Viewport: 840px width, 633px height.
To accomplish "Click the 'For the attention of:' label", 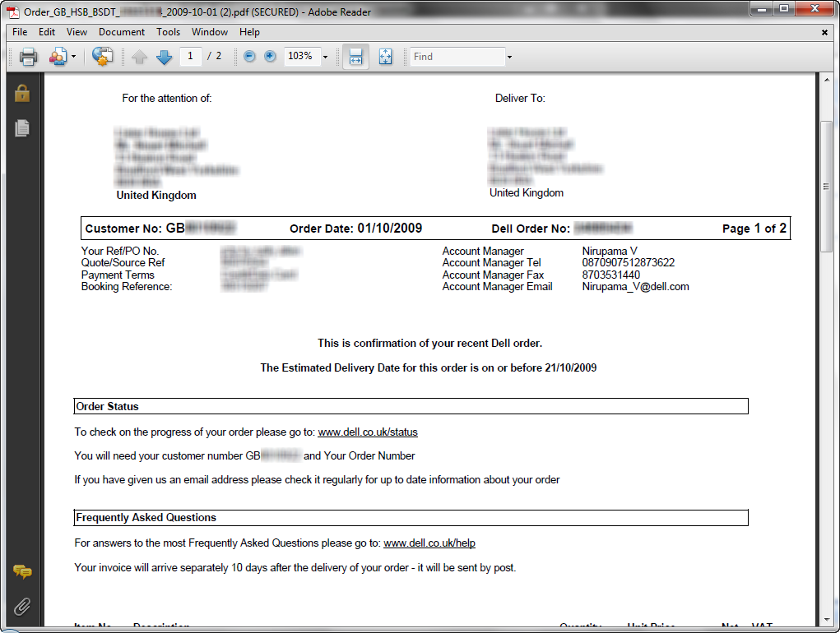I will 167,99.
